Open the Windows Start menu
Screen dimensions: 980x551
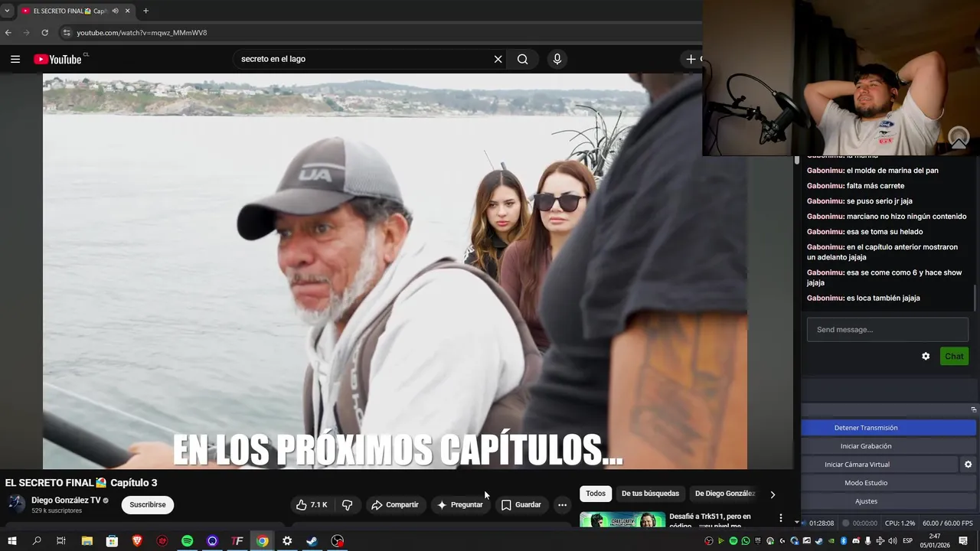pos(12,541)
